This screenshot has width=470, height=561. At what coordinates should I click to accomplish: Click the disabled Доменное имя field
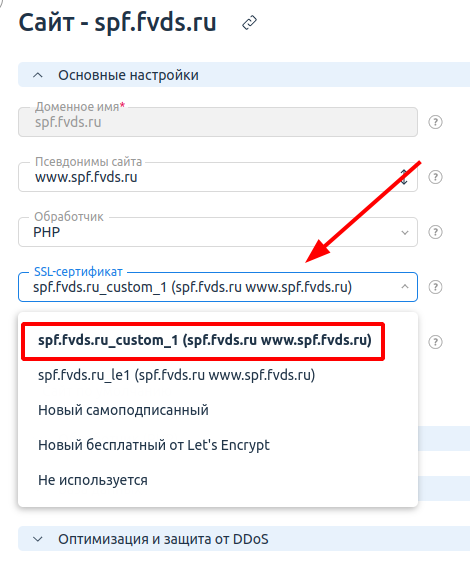pos(218,122)
